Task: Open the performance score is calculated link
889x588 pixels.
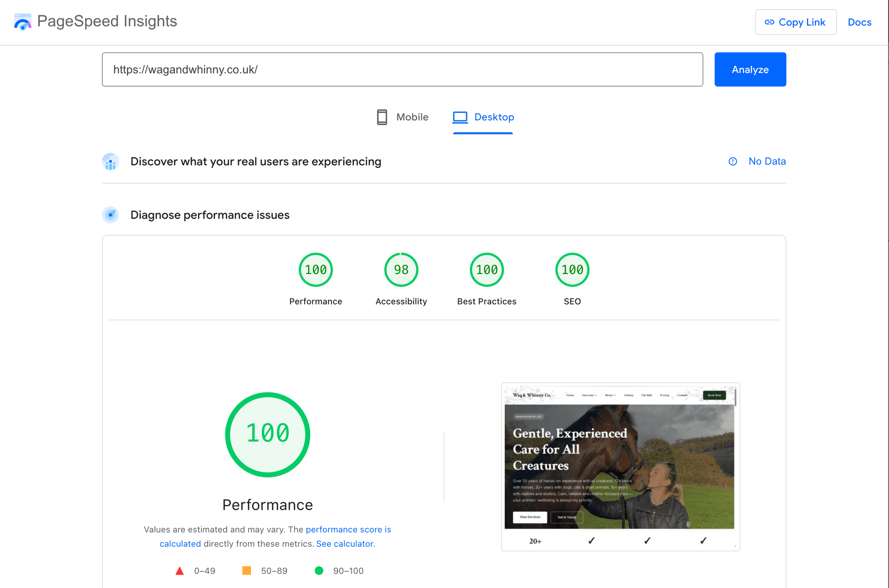Action: pos(348,529)
